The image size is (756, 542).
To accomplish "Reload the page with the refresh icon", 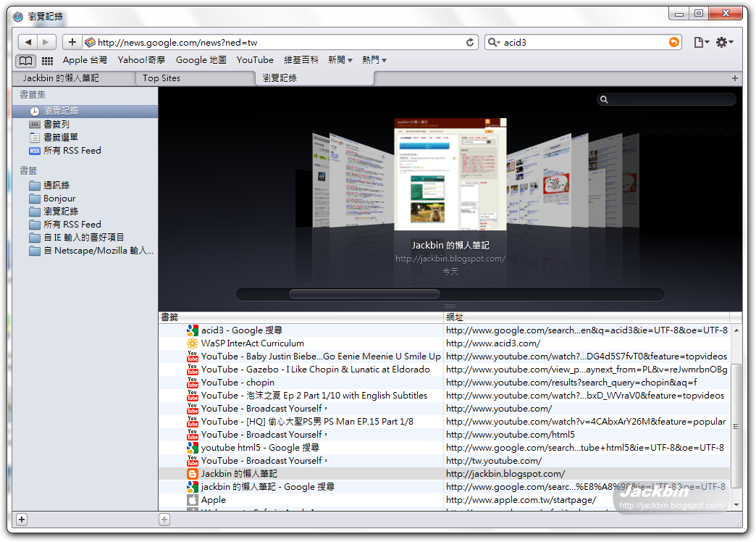I will pyautogui.click(x=470, y=43).
